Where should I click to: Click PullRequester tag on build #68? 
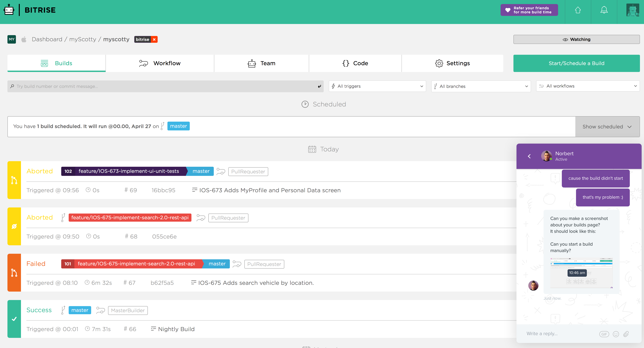point(228,218)
